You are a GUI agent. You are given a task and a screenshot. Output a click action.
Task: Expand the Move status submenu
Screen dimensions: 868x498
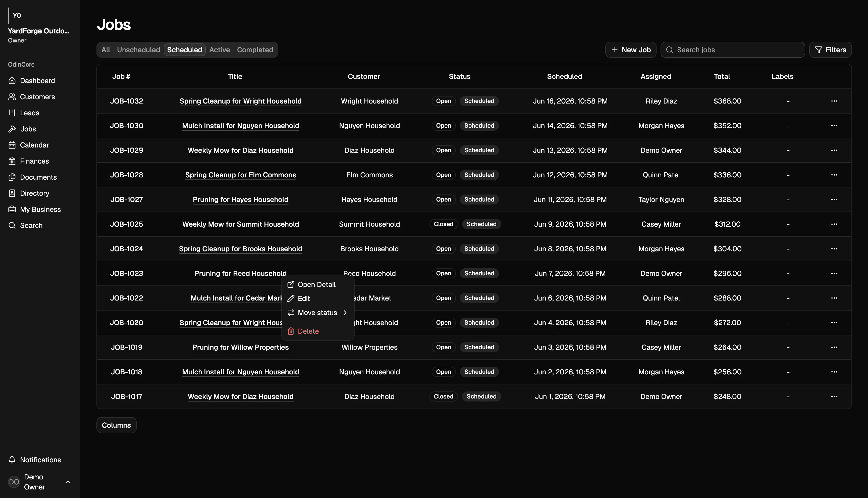318,313
